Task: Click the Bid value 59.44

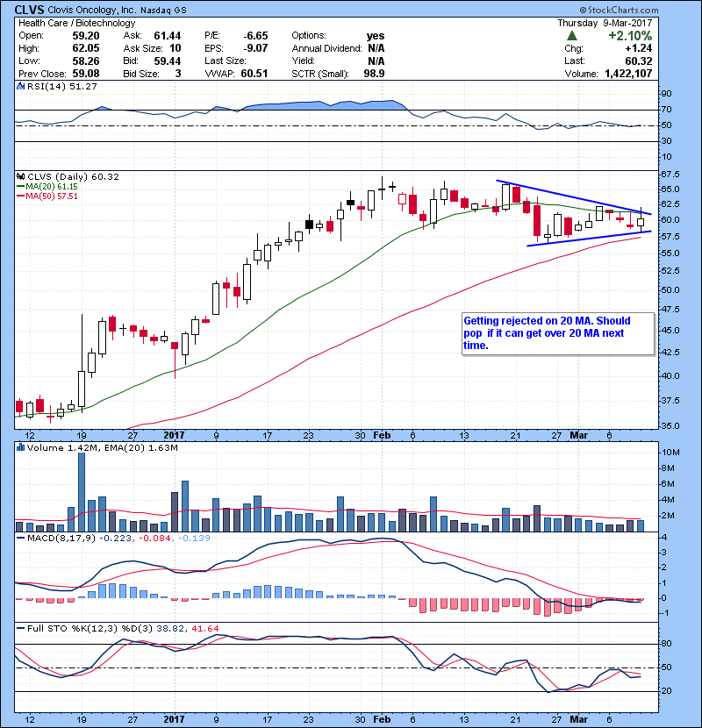Action: (168, 61)
